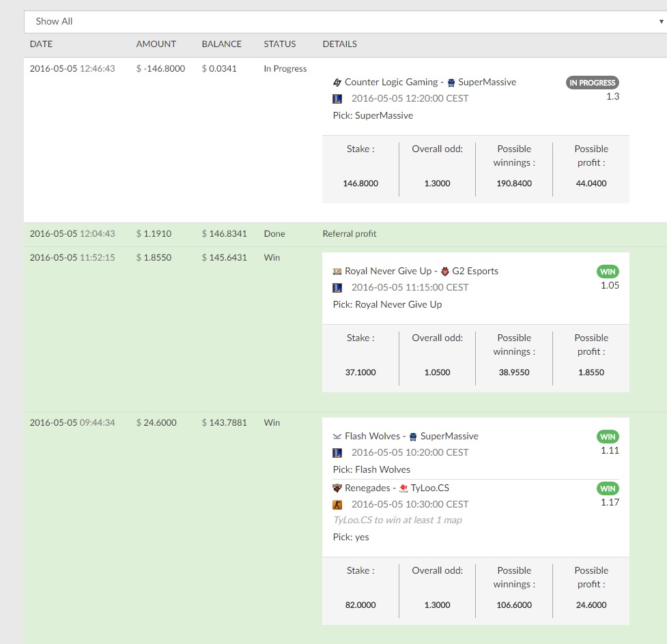The image size is (667, 644).
Task: Click the WIN badge for Flash Wolves match
Action: (608, 437)
